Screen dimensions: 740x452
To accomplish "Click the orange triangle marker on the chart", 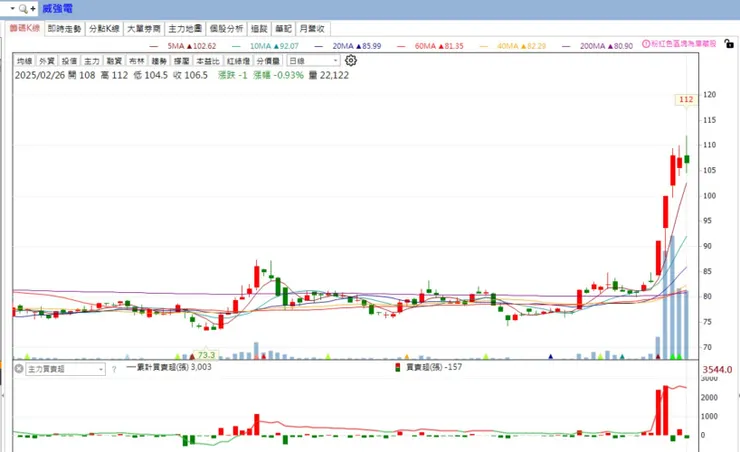I will (x=407, y=357).
